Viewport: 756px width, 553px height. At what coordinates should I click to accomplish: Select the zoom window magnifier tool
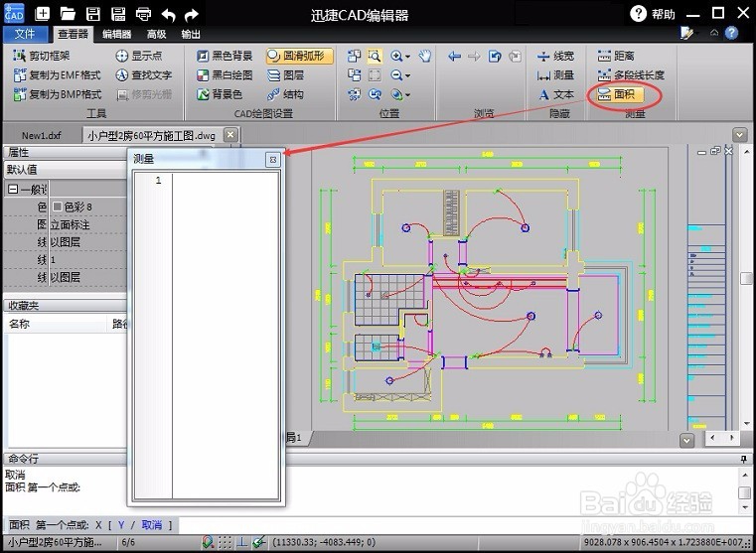tap(375, 57)
